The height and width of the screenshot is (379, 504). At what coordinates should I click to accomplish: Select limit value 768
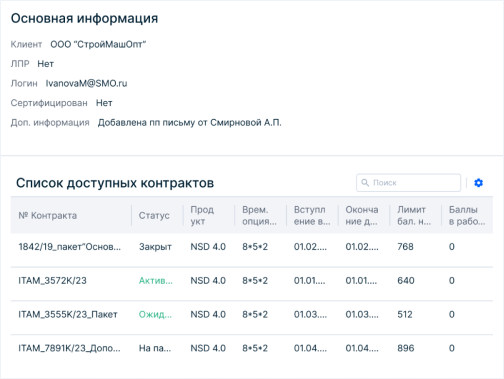[x=405, y=247]
